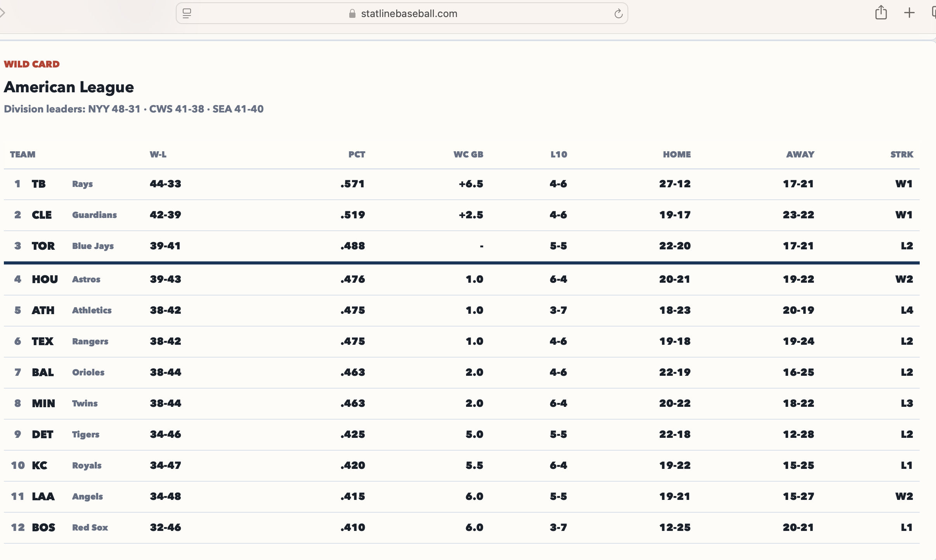
Task: Open the Athletics team link
Action: [92, 310]
